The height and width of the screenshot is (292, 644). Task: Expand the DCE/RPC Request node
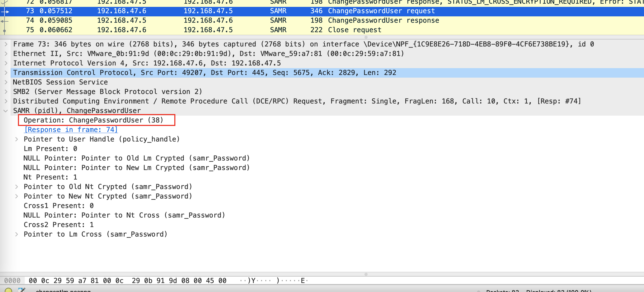6,101
